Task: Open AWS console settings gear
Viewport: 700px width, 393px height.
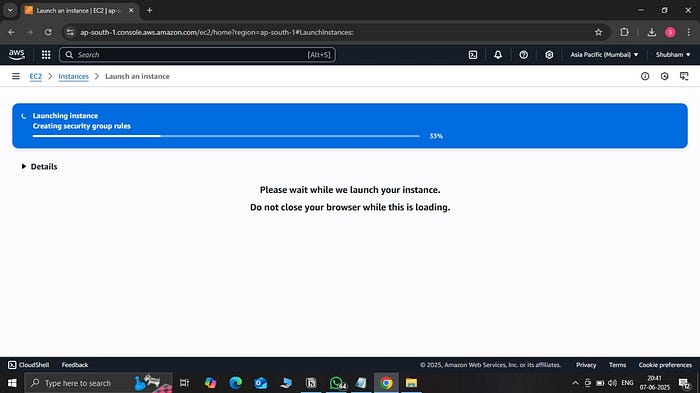Action: (549, 54)
